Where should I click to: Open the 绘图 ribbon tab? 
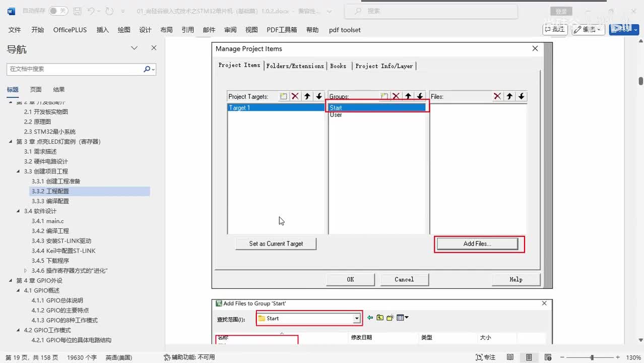pos(124,30)
